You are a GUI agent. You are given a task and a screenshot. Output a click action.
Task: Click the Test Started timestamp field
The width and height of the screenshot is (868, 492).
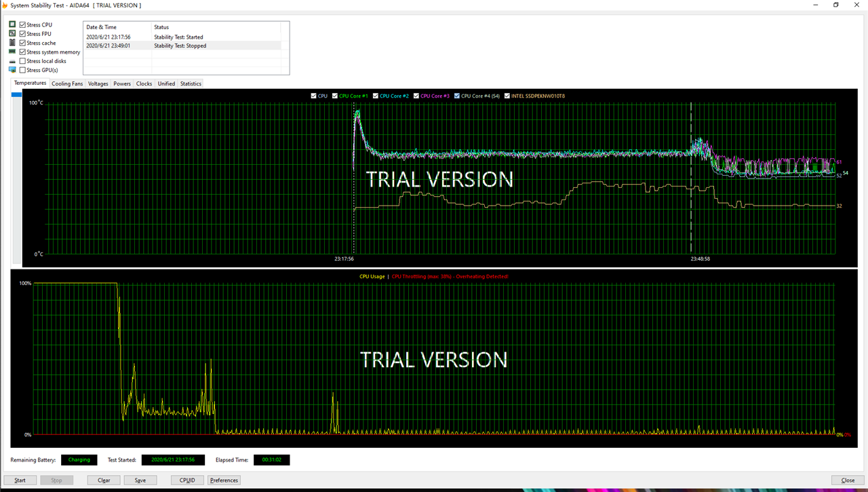(173, 459)
